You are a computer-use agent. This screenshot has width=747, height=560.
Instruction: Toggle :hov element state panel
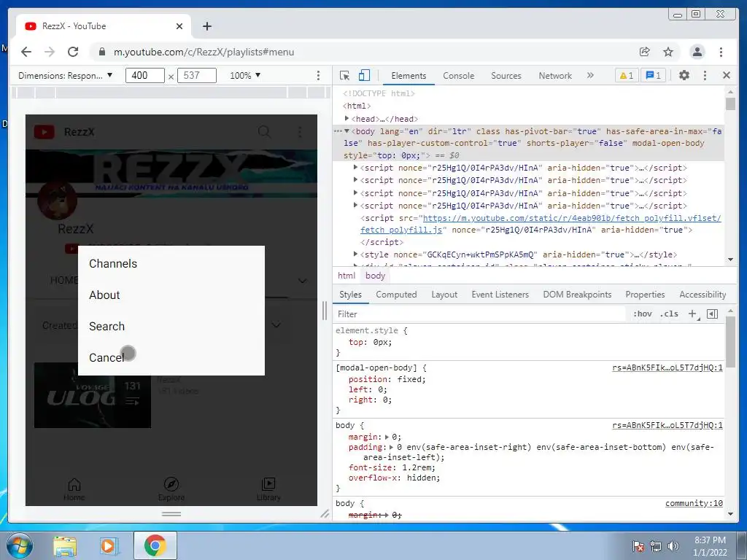[642, 314]
